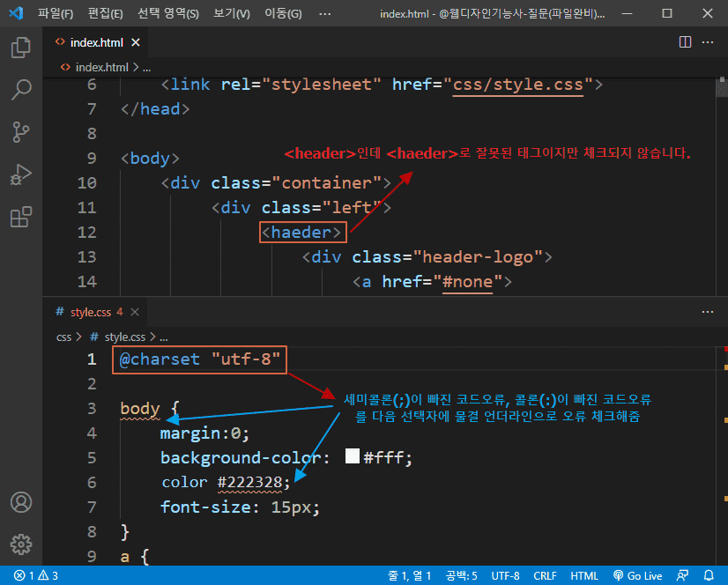Viewport: 728px width, 585px height.
Task: Open More Actions for the index.html editor
Action: (x=708, y=42)
